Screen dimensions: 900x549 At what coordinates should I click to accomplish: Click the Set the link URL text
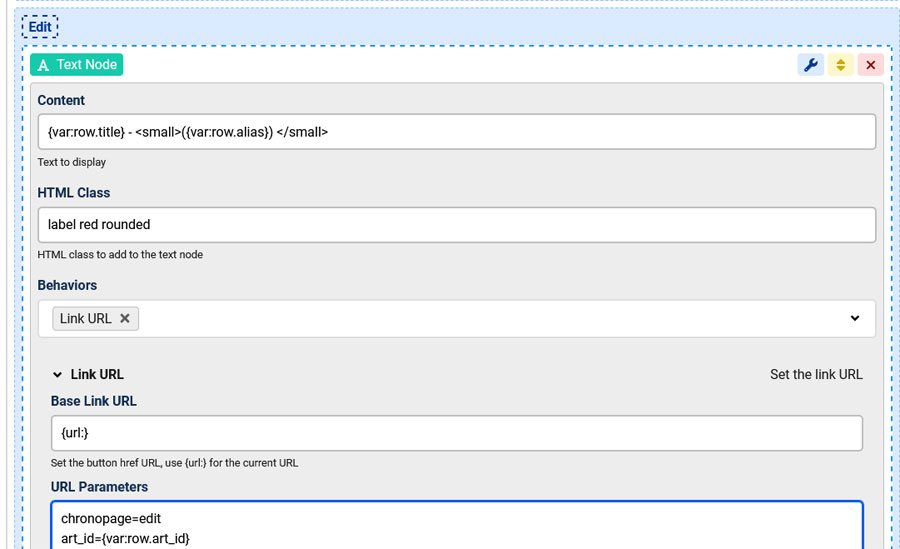click(x=816, y=374)
